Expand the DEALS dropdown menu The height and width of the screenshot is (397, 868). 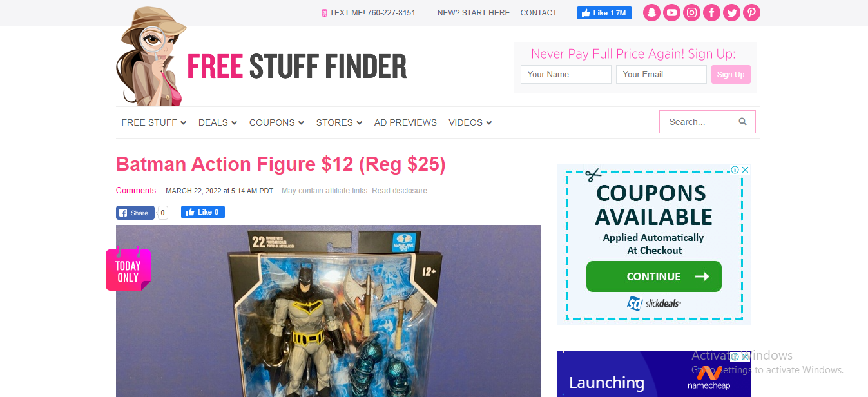pos(218,122)
